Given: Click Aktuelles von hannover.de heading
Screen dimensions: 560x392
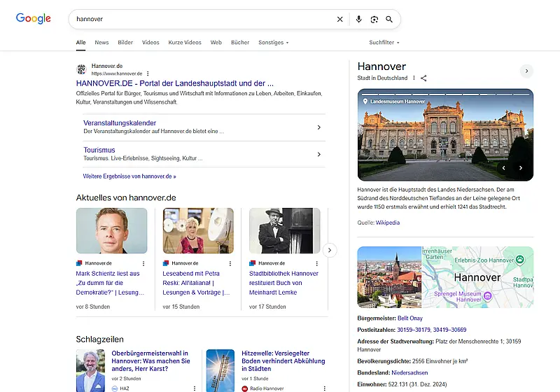Looking at the screenshot, I should pyautogui.click(x=126, y=198).
